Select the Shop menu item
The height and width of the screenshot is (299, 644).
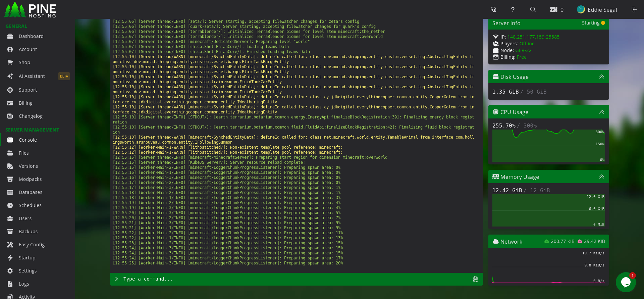pos(24,62)
